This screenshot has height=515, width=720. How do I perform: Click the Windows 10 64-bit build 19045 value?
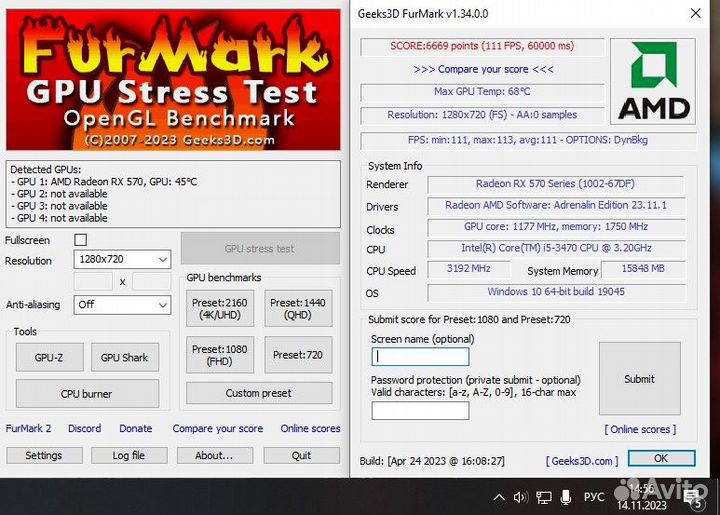tap(556, 292)
